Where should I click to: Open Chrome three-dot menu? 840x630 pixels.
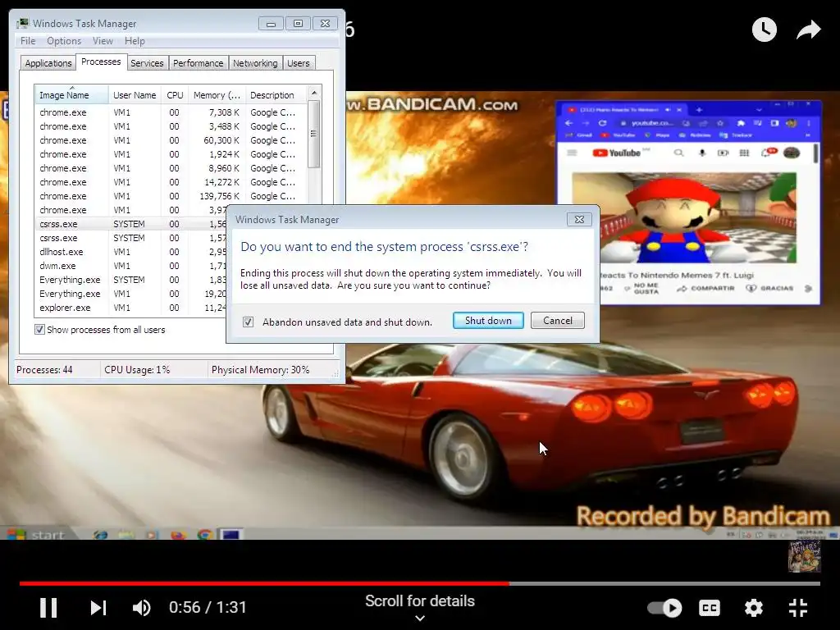[808, 123]
